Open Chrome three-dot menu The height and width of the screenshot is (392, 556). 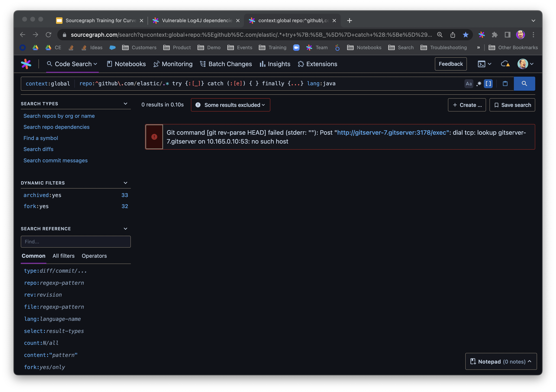click(533, 35)
